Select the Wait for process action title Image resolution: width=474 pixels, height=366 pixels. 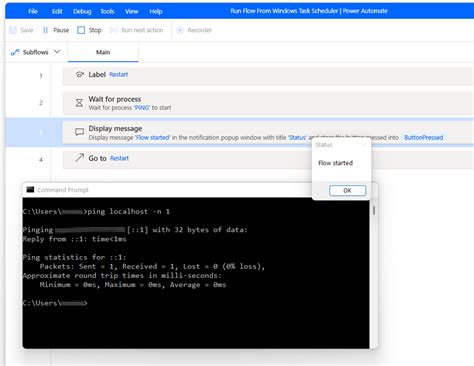pyautogui.click(x=115, y=99)
